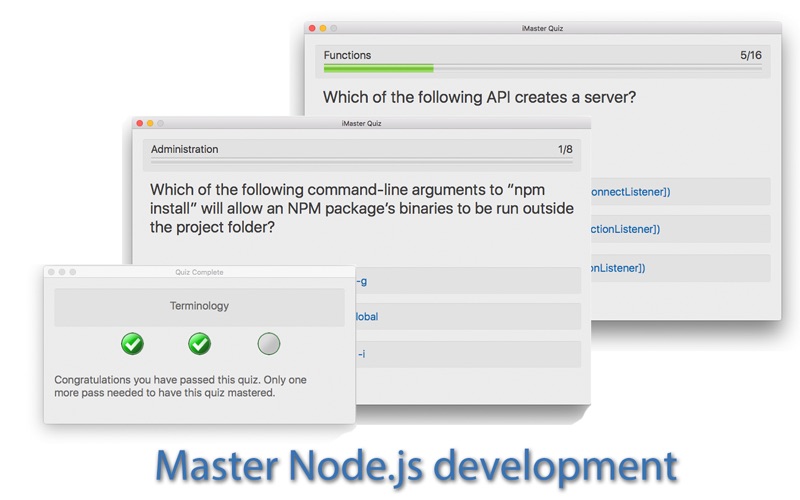The width and height of the screenshot is (800, 500).
Task: Close the Functions quiz window with red button
Action: tap(312, 28)
